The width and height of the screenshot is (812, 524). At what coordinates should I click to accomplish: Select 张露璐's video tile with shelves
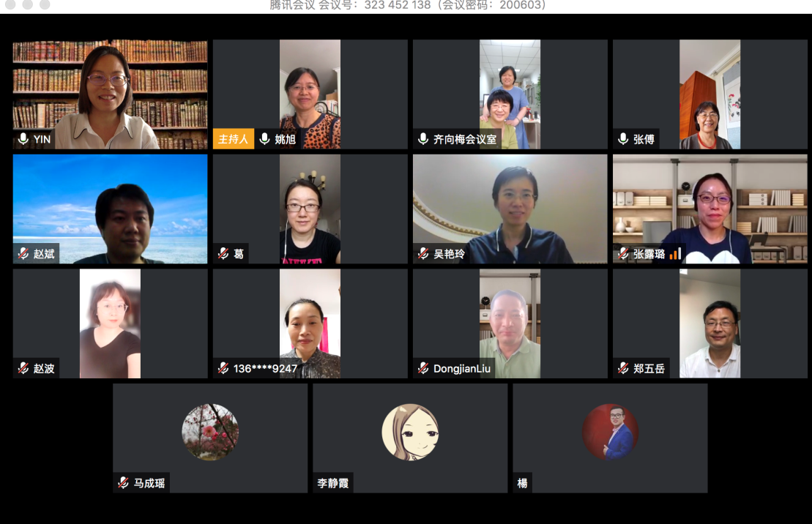(x=710, y=209)
